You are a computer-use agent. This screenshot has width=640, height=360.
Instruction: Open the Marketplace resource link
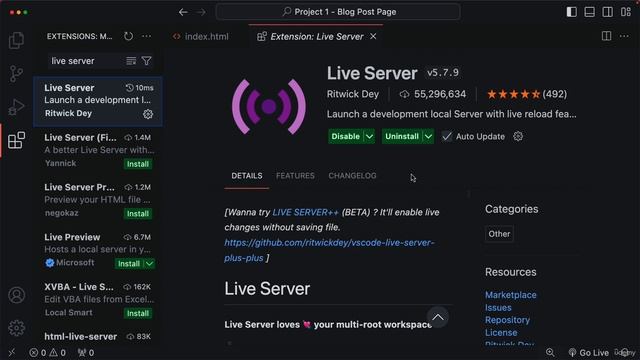tap(511, 295)
